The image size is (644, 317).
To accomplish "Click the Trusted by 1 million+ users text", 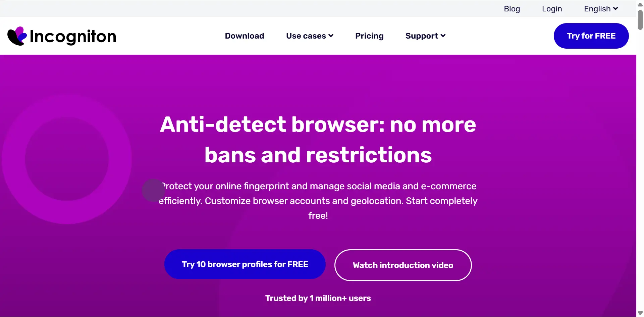I will (x=318, y=298).
